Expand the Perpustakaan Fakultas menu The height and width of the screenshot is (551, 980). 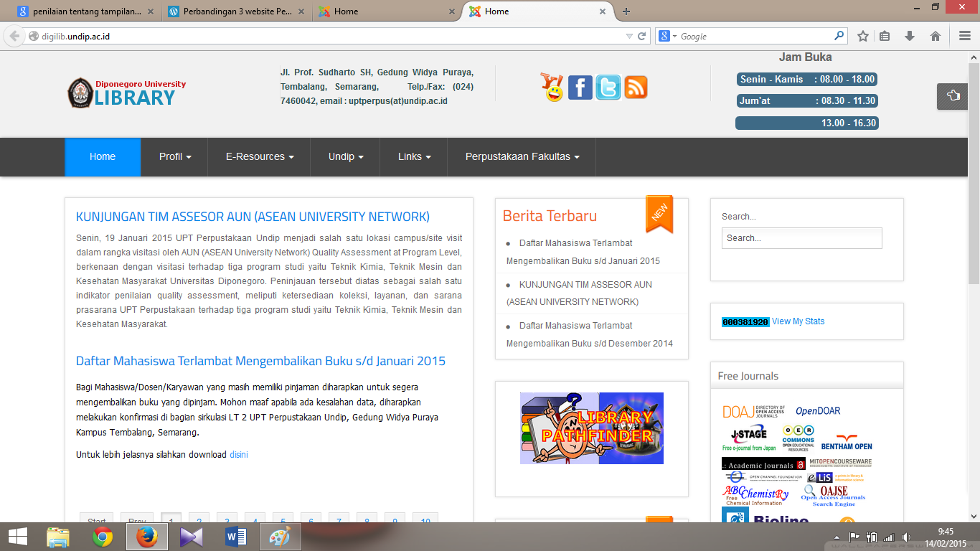pos(520,156)
